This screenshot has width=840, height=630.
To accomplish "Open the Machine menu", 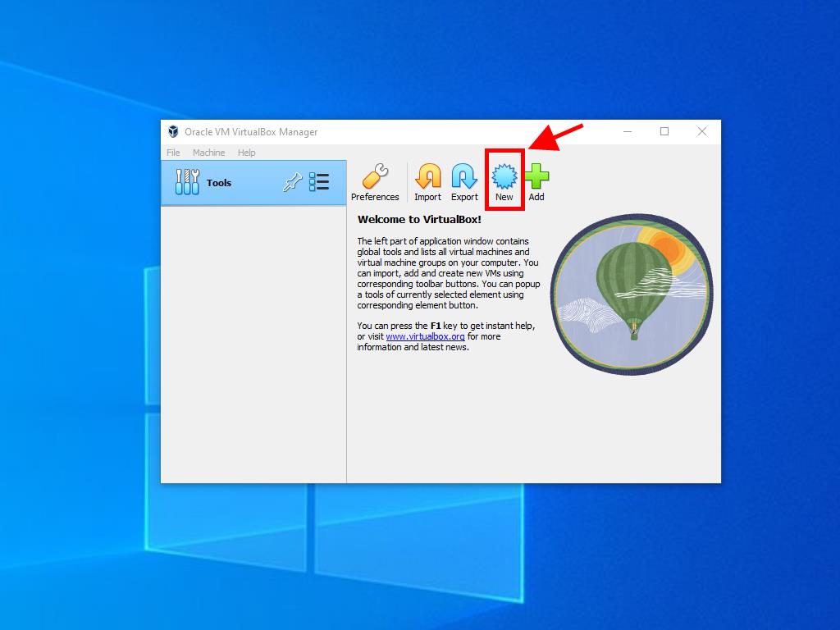I will 208,153.
